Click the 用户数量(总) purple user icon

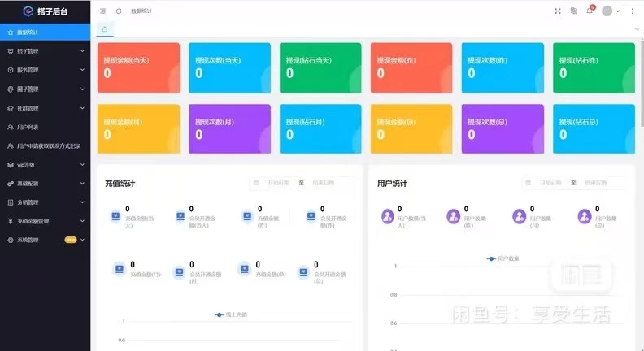point(585,216)
